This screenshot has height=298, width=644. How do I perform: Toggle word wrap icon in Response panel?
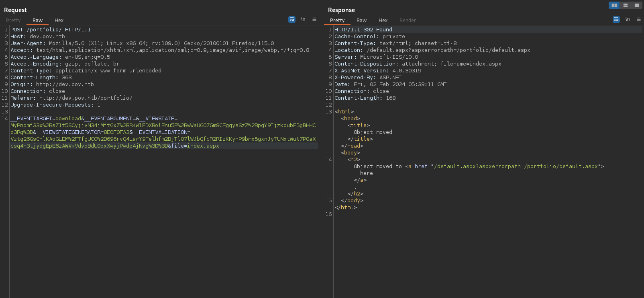point(616,19)
